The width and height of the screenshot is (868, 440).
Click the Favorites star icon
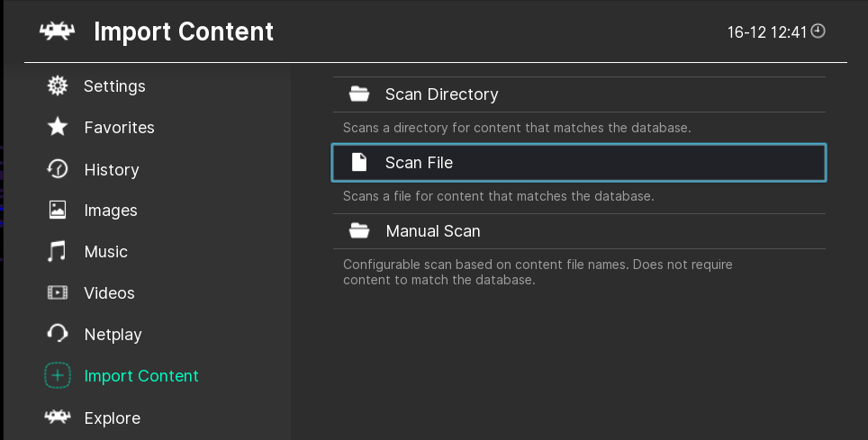pyautogui.click(x=58, y=128)
